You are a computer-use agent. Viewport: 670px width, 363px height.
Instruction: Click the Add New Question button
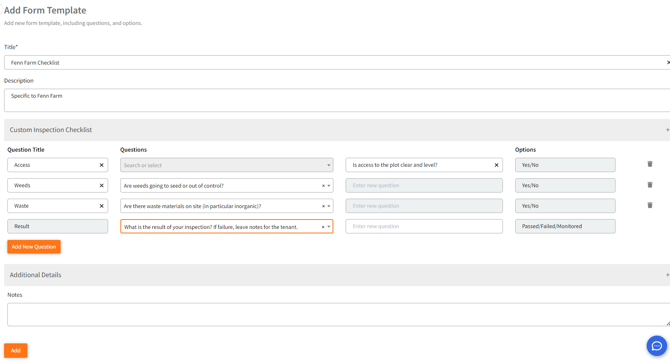pos(34,246)
